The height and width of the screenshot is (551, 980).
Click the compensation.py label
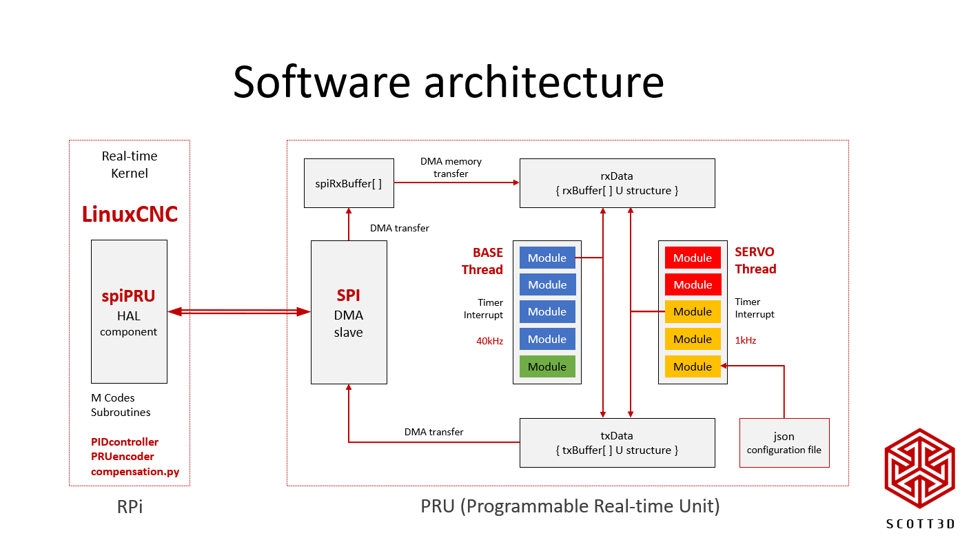click(135, 472)
